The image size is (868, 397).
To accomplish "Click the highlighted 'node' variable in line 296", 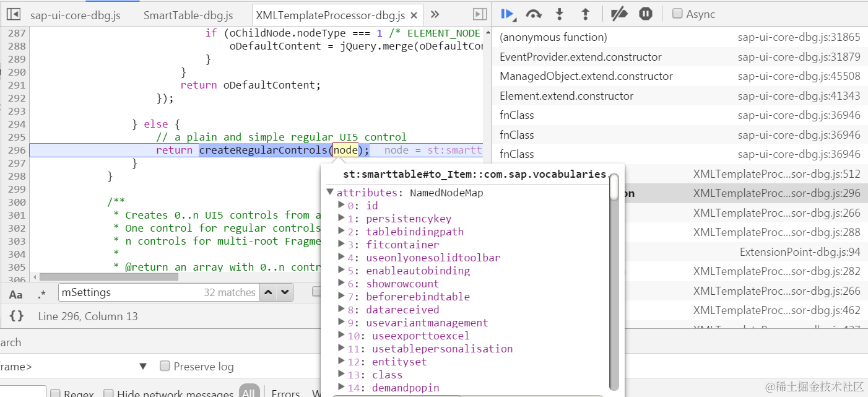I will pos(345,150).
